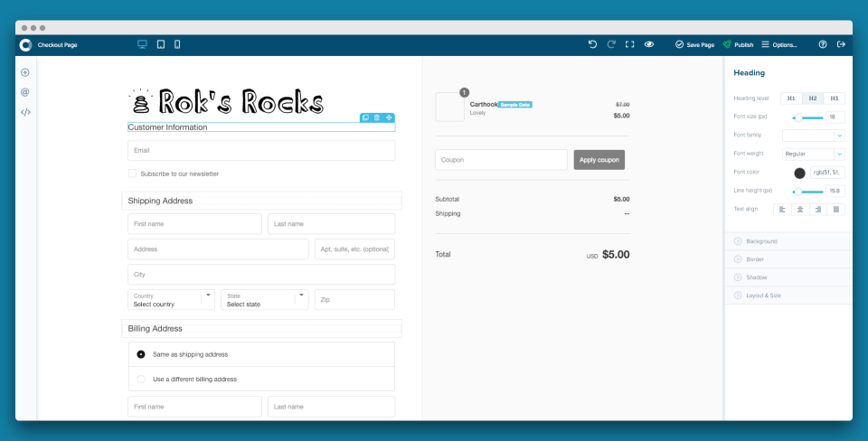Screen dimensions: 868x441
Task: Open the Options menu
Action: [x=778, y=45]
